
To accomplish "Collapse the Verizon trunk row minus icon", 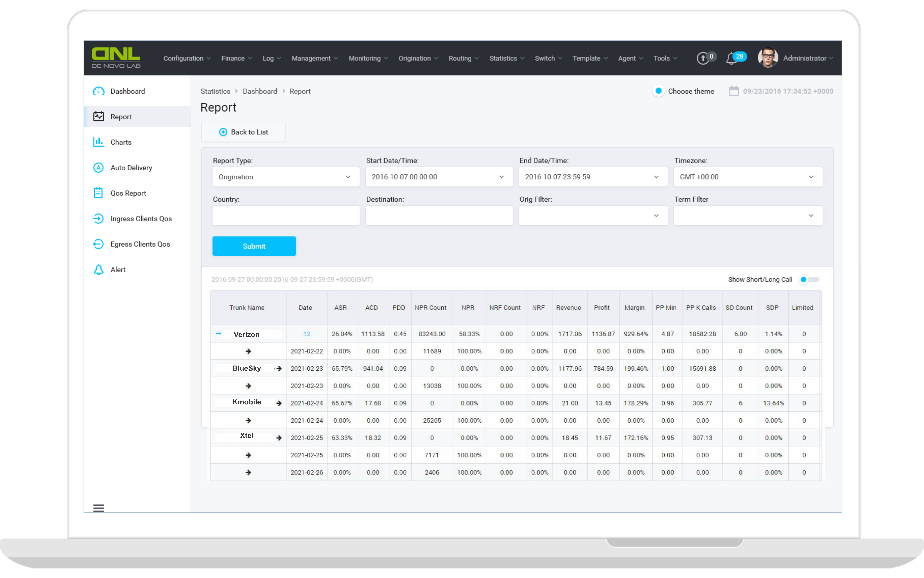I will pos(219,334).
